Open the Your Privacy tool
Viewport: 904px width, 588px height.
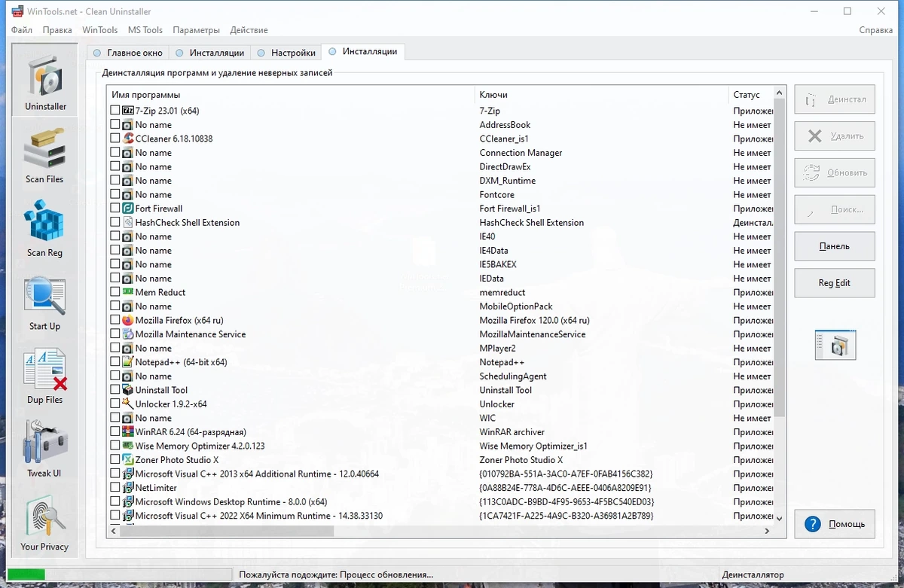pyautogui.click(x=45, y=522)
